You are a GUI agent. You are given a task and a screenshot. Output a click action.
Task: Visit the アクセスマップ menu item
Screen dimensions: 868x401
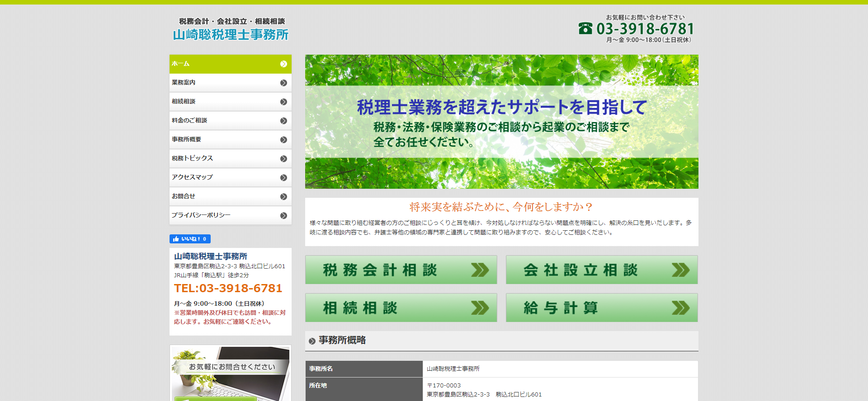pyautogui.click(x=231, y=177)
